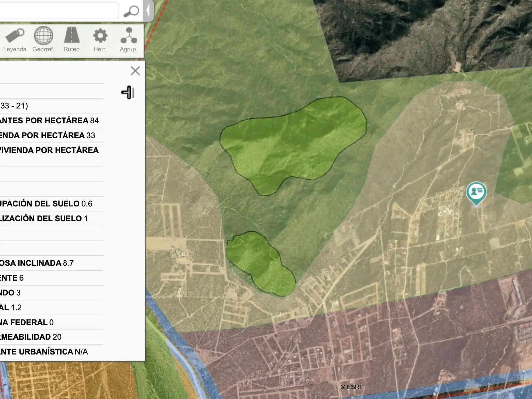
Task: Click the 'URBANÍSTICA N/A' row
Action: pyautogui.click(x=52, y=352)
